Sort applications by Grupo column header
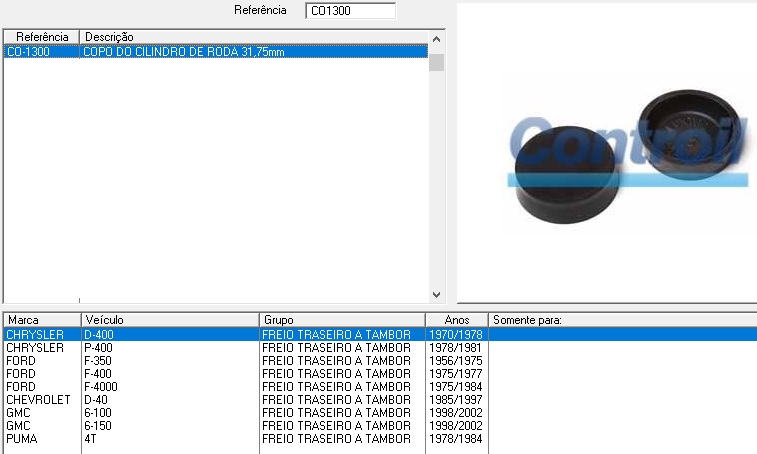This screenshot has height=454, width=757. [x=342, y=320]
